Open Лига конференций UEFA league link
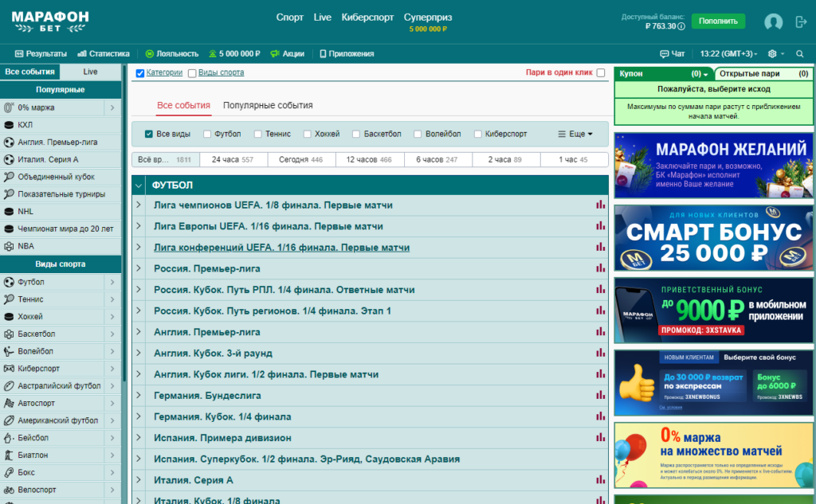This screenshot has height=504, width=816. coord(281,248)
